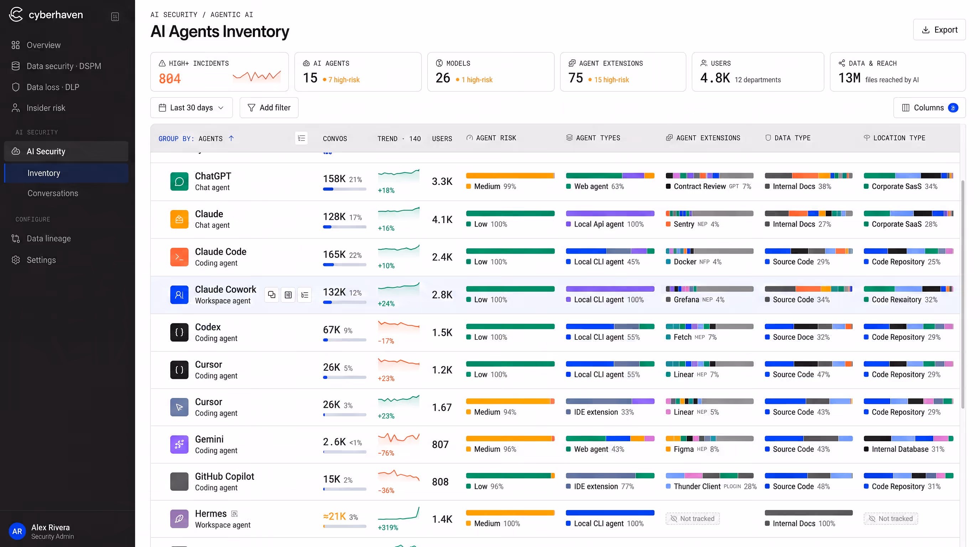Viewport: 980px width, 547px height.
Task: Open the AI Agents summary card
Action: (358, 72)
